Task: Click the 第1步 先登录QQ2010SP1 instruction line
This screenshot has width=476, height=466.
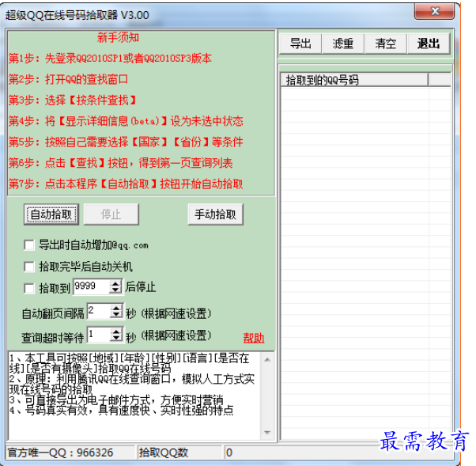Action: click(110, 59)
